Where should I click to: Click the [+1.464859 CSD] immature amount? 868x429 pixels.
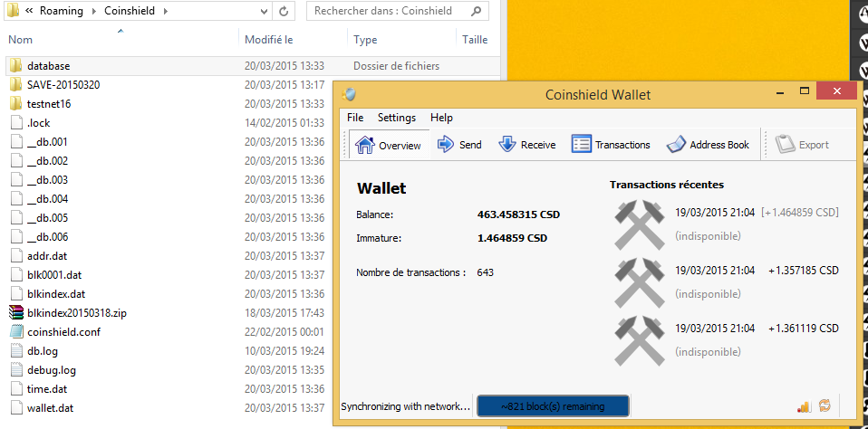(x=800, y=213)
